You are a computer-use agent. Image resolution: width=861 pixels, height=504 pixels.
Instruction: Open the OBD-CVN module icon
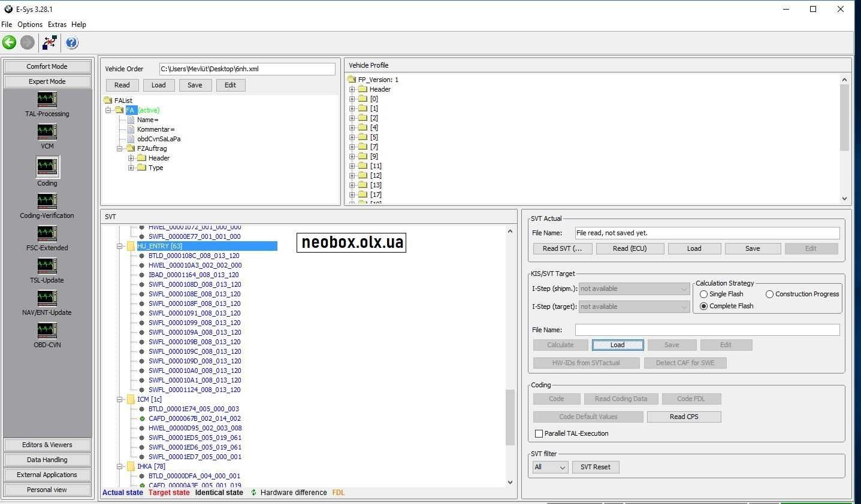coord(47,330)
